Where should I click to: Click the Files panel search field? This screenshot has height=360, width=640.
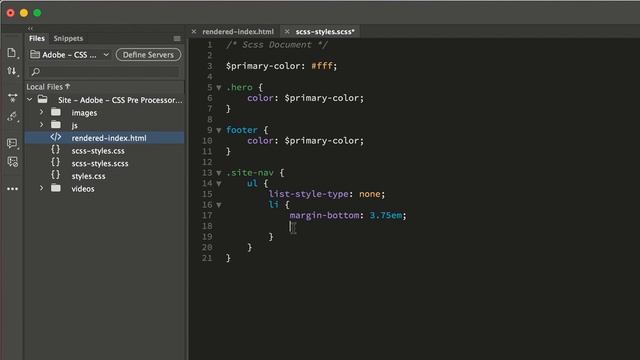coord(104,72)
